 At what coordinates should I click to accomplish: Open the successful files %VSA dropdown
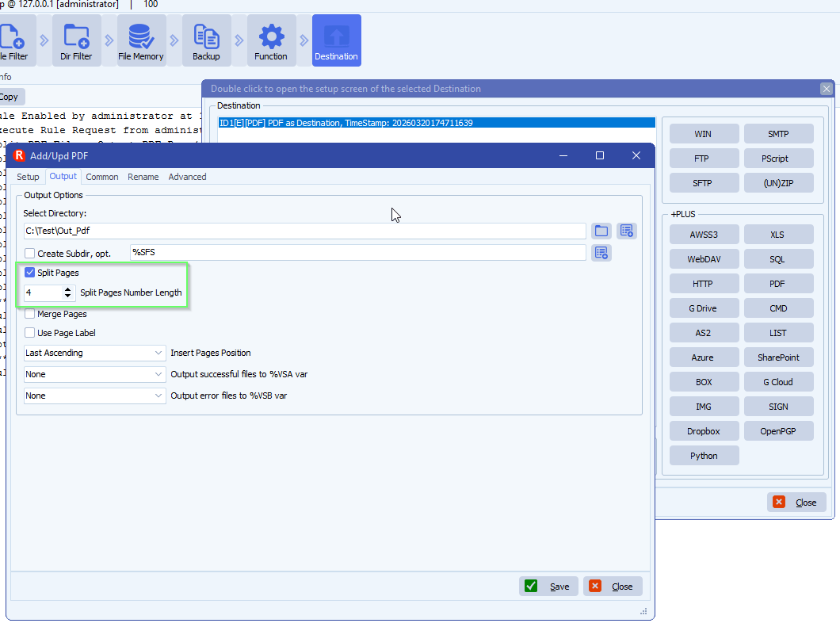click(x=94, y=374)
